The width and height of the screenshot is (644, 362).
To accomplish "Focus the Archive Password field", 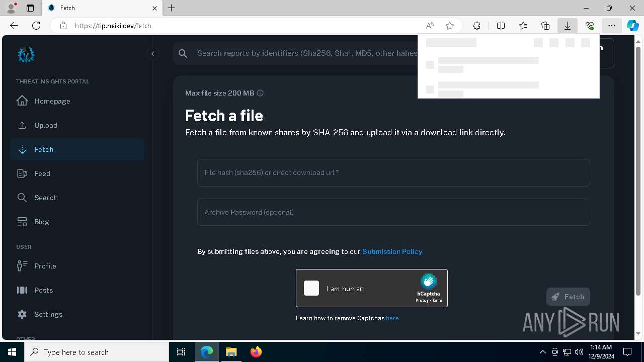I will pyautogui.click(x=393, y=212).
